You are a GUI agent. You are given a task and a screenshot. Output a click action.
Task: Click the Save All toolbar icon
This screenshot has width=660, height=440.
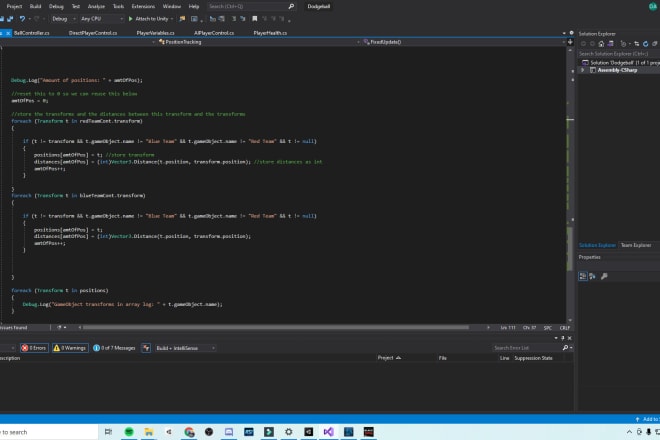click(10, 19)
